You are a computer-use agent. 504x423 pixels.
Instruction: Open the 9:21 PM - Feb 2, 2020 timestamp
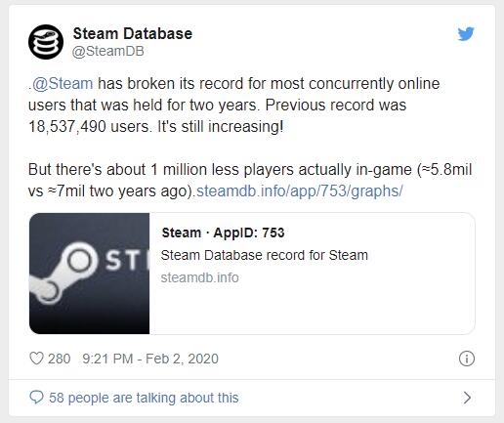pyautogui.click(x=150, y=359)
